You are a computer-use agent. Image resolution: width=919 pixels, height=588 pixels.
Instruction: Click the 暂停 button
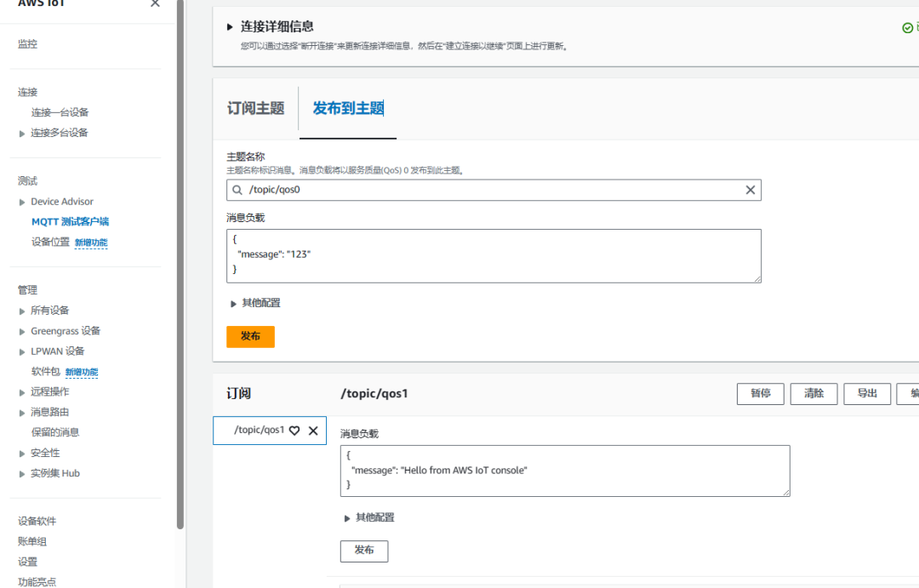tap(760, 393)
